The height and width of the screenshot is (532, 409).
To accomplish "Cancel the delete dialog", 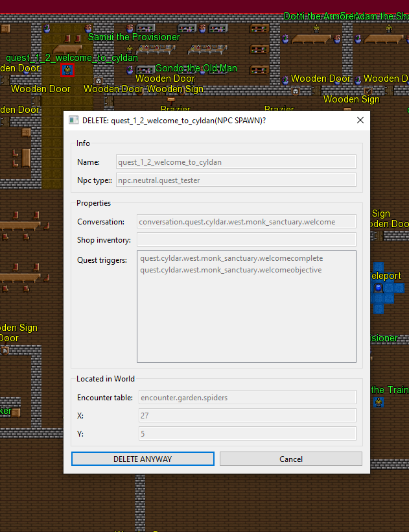I will tap(291, 459).
